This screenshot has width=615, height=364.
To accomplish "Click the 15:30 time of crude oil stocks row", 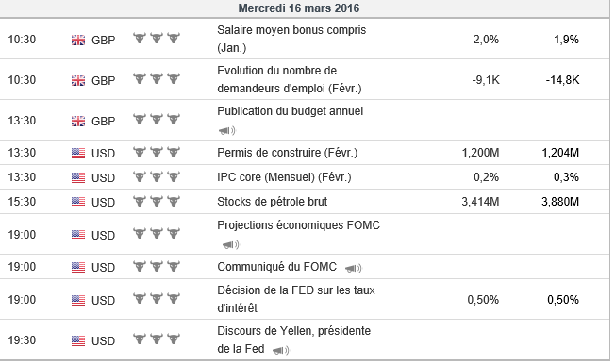I will click(22, 202).
